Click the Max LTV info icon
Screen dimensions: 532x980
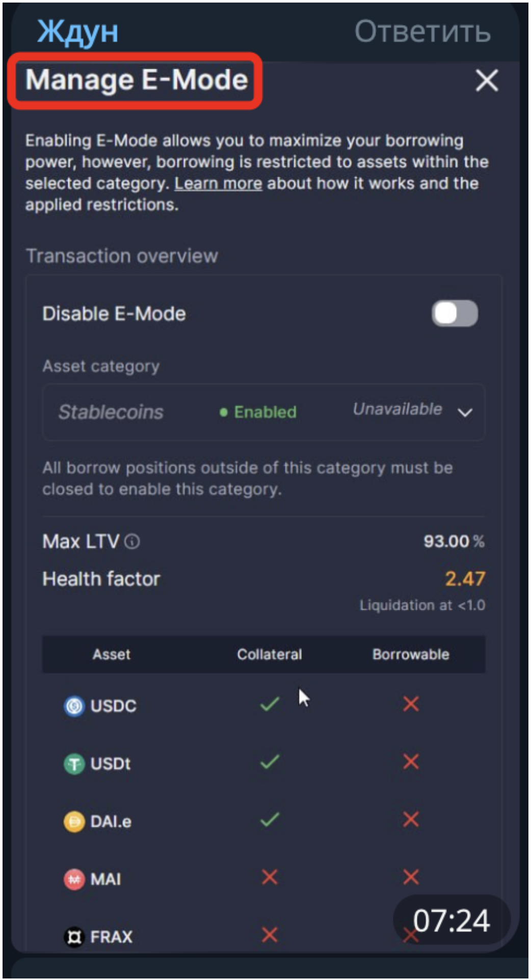coord(132,541)
